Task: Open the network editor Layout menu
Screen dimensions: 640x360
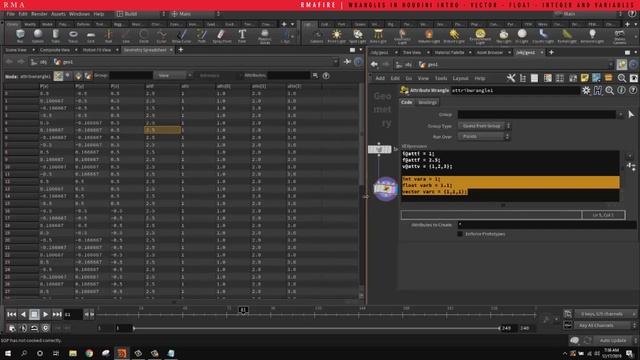Action: point(460,78)
